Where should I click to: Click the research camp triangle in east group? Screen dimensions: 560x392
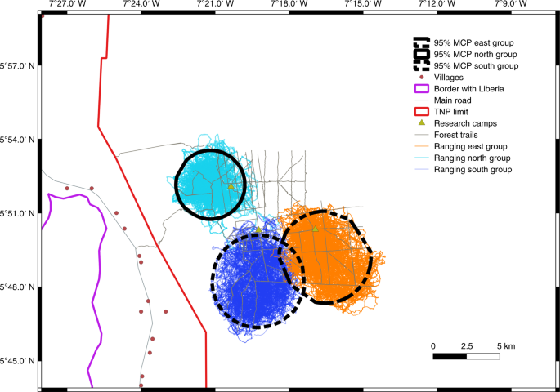(x=316, y=229)
